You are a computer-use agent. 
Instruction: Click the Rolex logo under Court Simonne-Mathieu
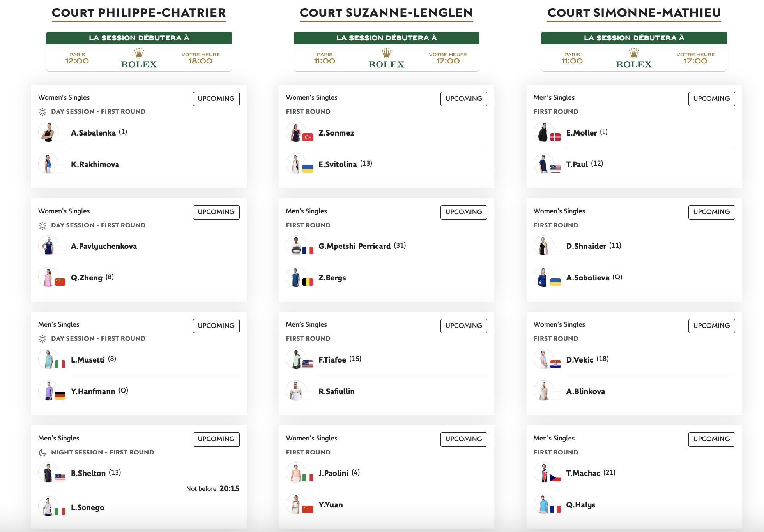coord(634,58)
